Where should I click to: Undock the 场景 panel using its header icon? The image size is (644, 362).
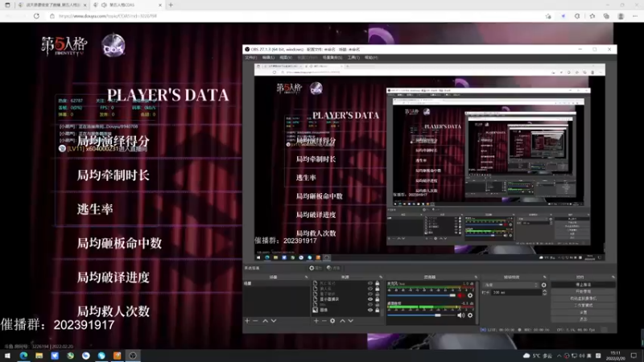[307, 277]
